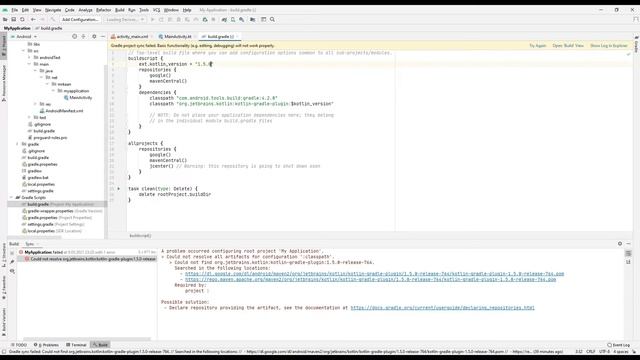Collapse the java folder node
This screenshot has width=640, height=360.
[36, 71]
